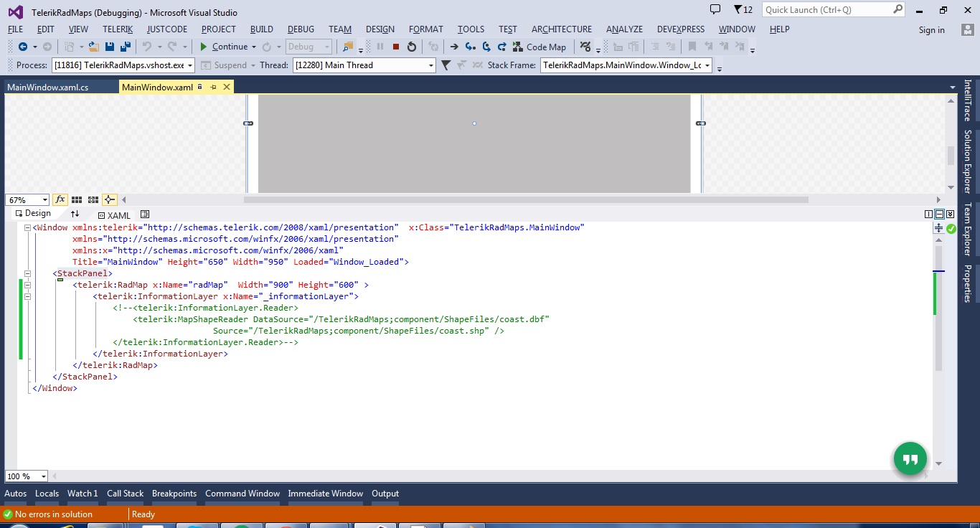Toggle snapping to snaplines button
Viewport: 980px width, 528px height.
[x=109, y=200]
